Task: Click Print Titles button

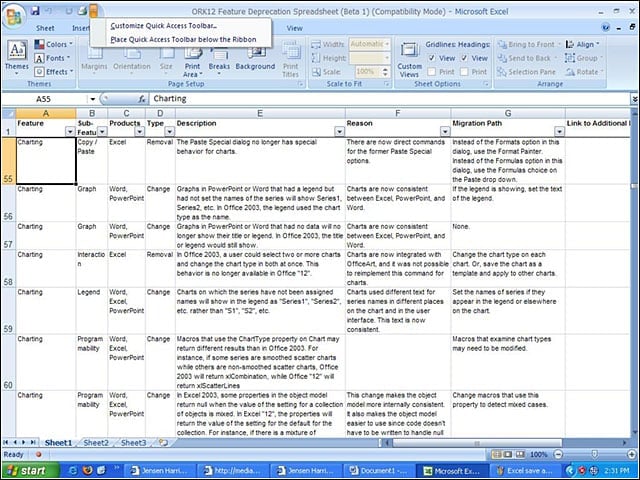Action: 291,60
